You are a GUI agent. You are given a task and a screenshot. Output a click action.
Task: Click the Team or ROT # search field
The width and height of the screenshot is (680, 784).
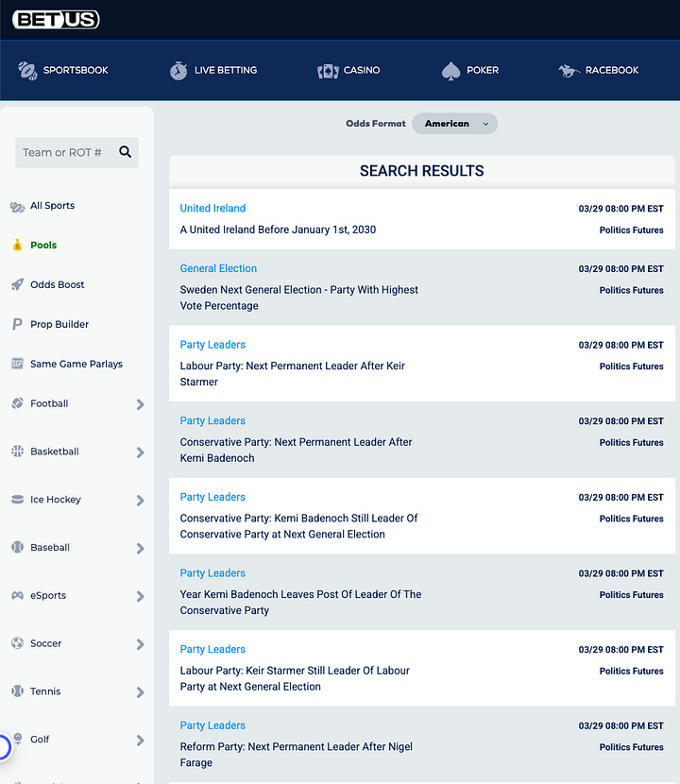pyautogui.click(x=76, y=152)
